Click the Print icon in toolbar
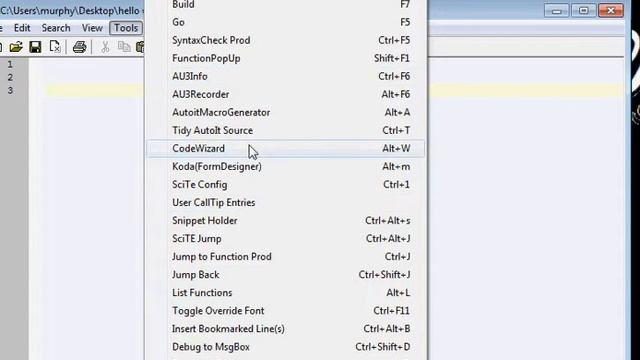 click(80, 47)
